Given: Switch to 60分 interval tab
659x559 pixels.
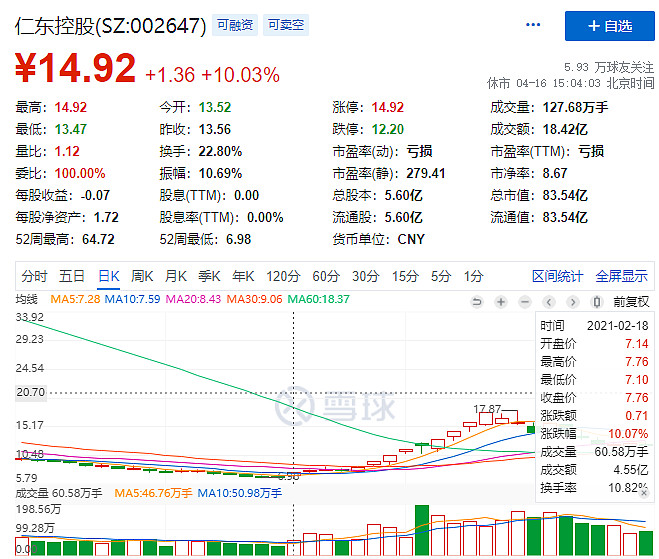Looking at the screenshot, I should coord(326,276).
